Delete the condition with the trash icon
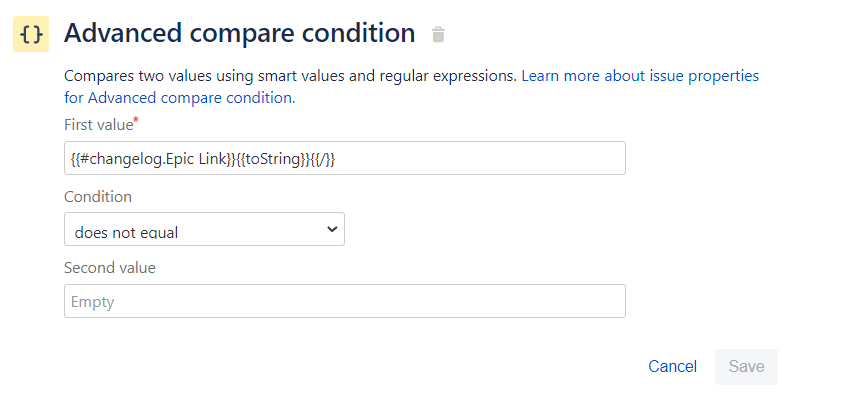The width and height of the screenshot is (852, 397). [x=438, y=34]
